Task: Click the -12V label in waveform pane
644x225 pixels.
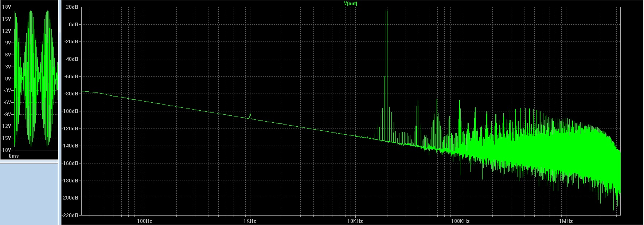Action: tap(5, 126)
